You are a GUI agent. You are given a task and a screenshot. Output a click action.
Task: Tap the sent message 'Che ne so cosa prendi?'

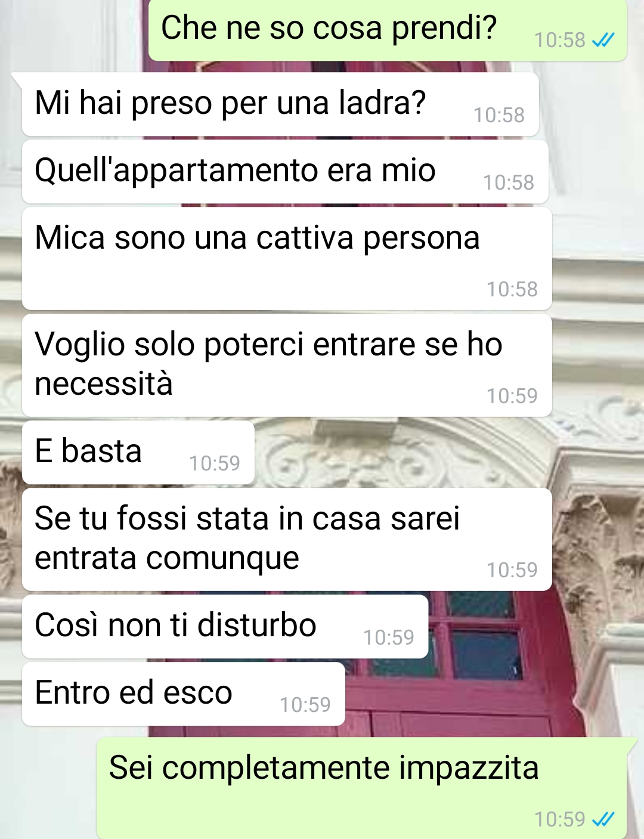click(388, 30)
